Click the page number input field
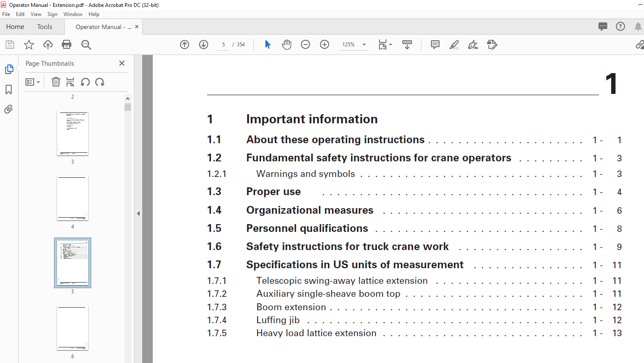Screen dimensions: 644x363 click(223, 45)
